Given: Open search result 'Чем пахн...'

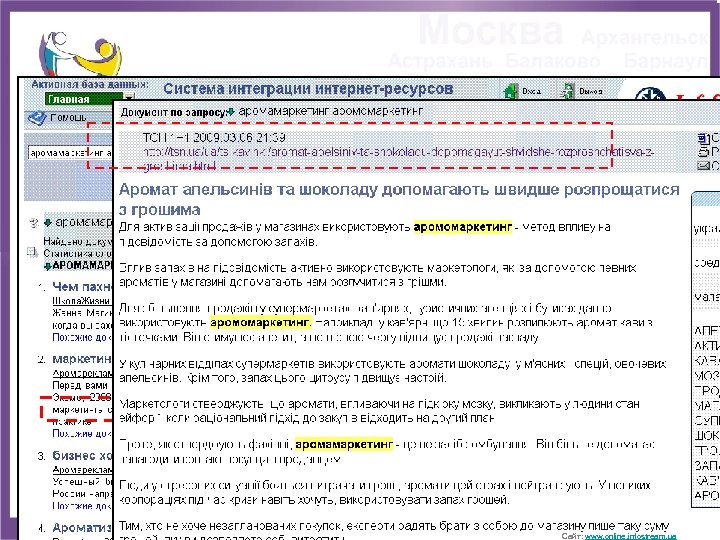Looking at the screenshot, I should pos(82,287).
